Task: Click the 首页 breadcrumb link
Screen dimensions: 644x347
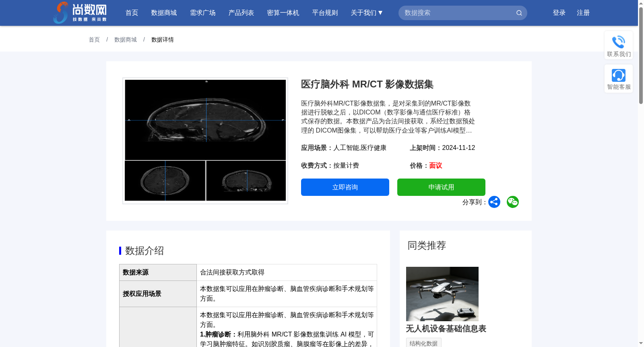Action: (x=94, y=39)
